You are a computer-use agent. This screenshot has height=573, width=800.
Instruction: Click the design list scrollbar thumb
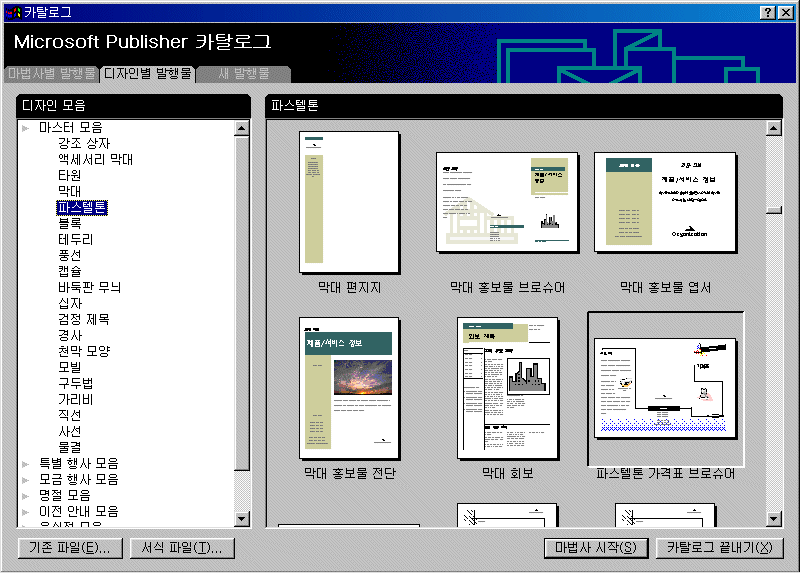pyautogui.click(x=242, y=303)
